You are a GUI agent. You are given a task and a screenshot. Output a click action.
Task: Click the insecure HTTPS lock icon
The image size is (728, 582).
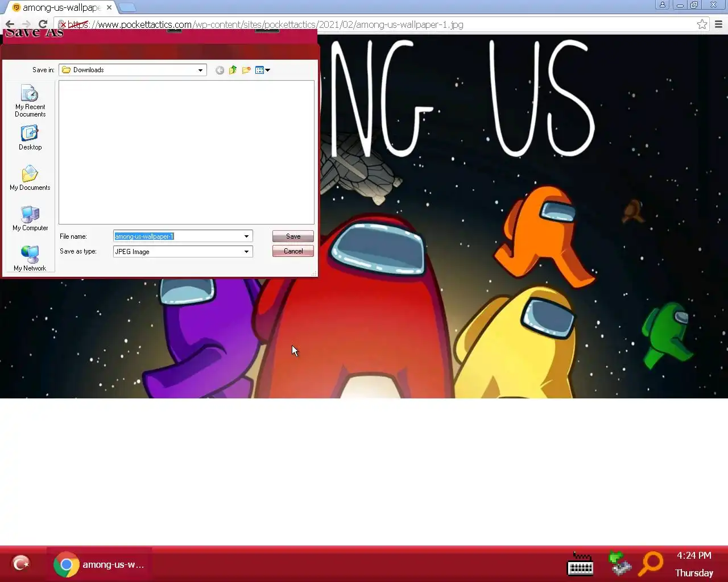(63, 24)
